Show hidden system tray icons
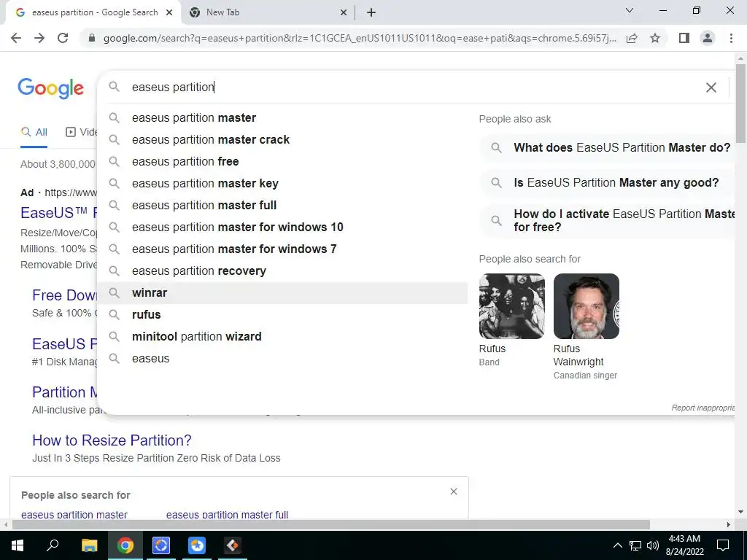 coord(617,545)
